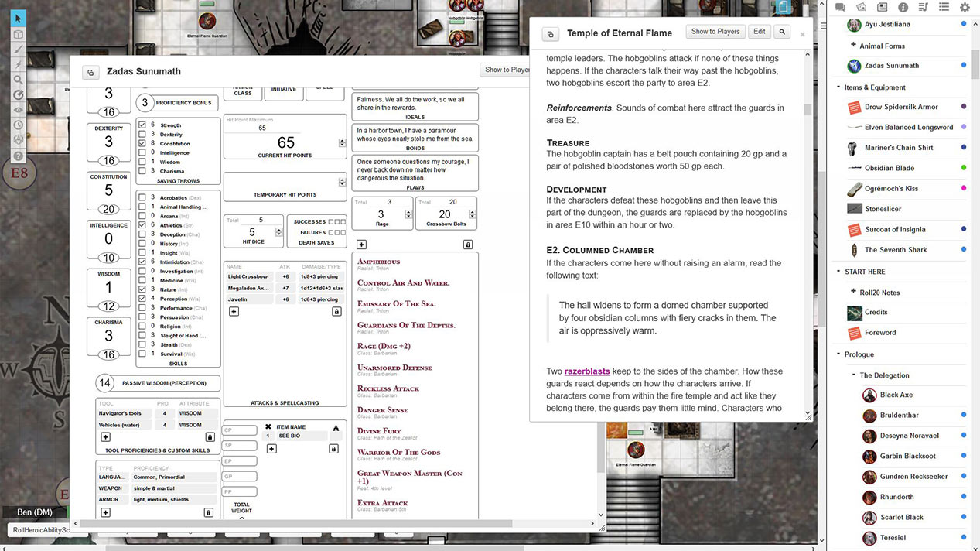The image size is (980, 551).
Task: Click Show to Players in the Temple handout
Action: [x=715, y=32]
